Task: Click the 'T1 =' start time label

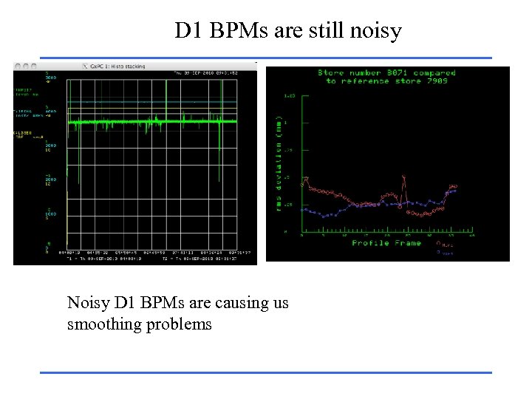Action: [104, 259]
